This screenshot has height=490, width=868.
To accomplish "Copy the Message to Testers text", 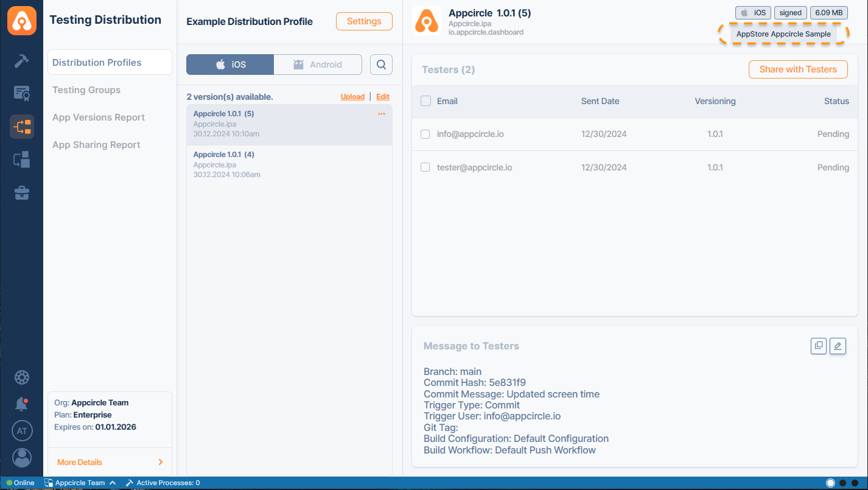I will (x=819, y=346).
